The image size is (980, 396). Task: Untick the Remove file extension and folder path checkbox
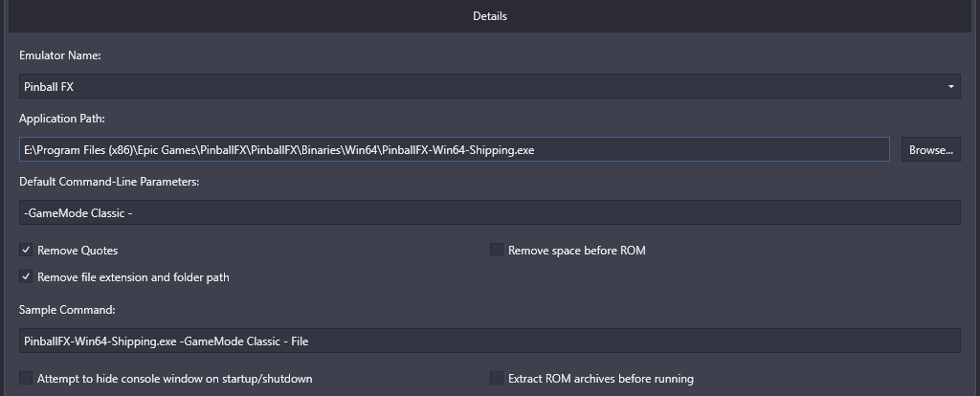26,276
